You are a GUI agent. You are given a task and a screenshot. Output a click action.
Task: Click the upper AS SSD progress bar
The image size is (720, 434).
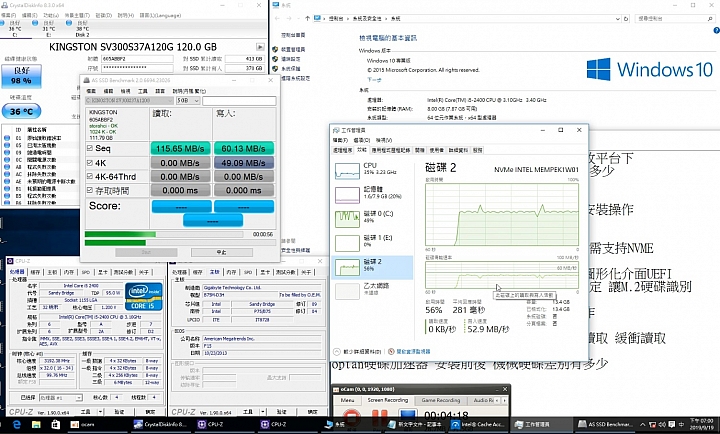click(x=164, y=234)
